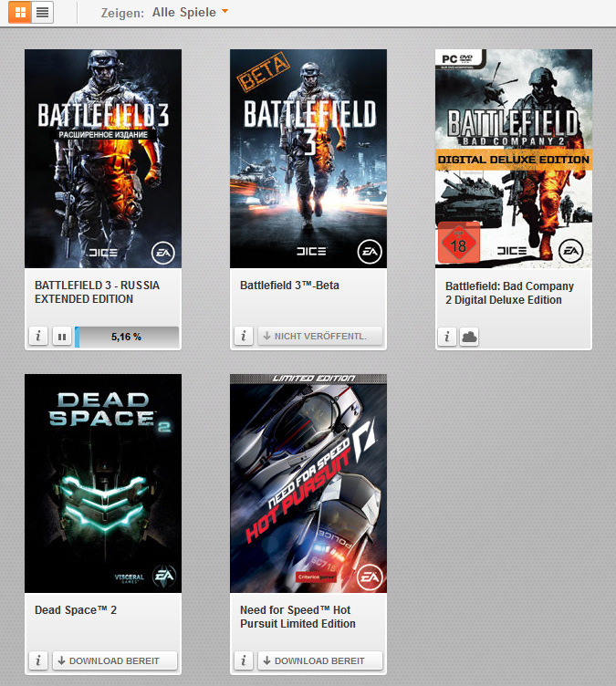Viewport: 616px width, 686px height.
Task: Select the Dead Space 2 cover art
Action: pos(103,483)
